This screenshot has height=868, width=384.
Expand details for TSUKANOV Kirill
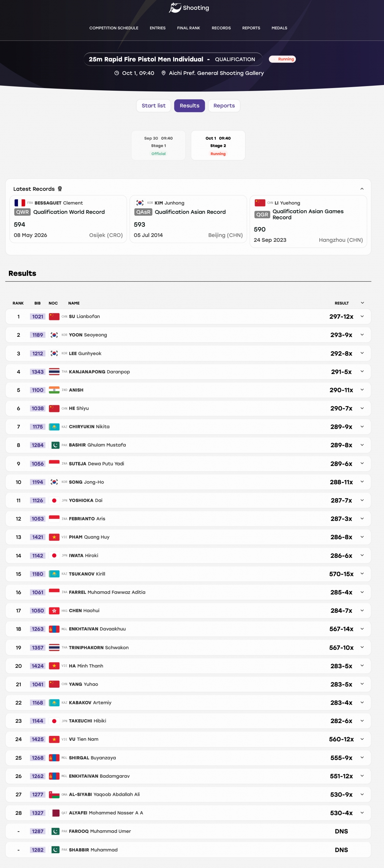coord(362,574)
